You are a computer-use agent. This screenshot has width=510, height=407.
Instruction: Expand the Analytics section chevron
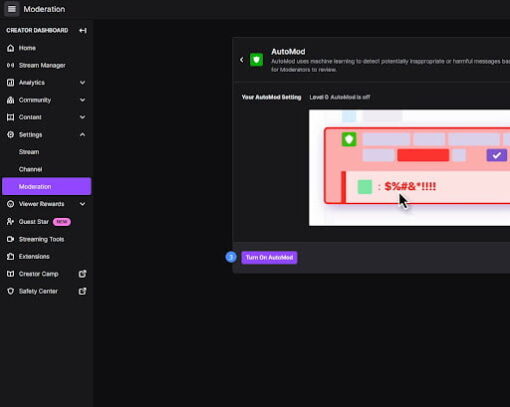tap(82, 83)
